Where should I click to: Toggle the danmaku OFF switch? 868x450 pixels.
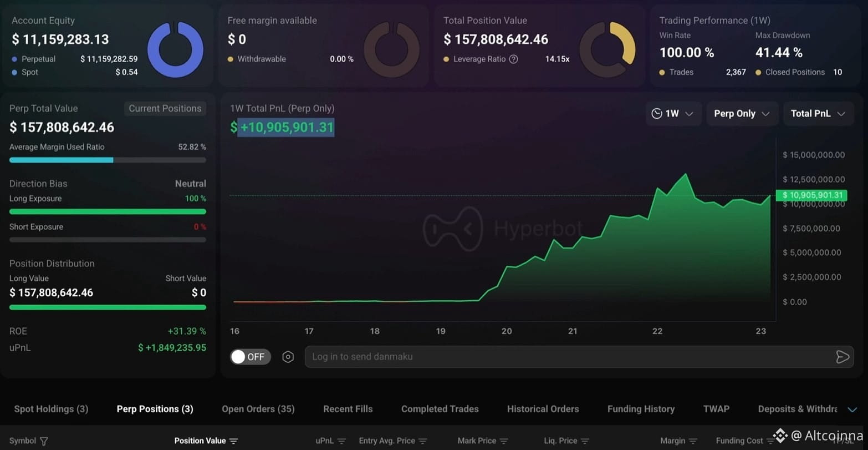coord(251,357)
